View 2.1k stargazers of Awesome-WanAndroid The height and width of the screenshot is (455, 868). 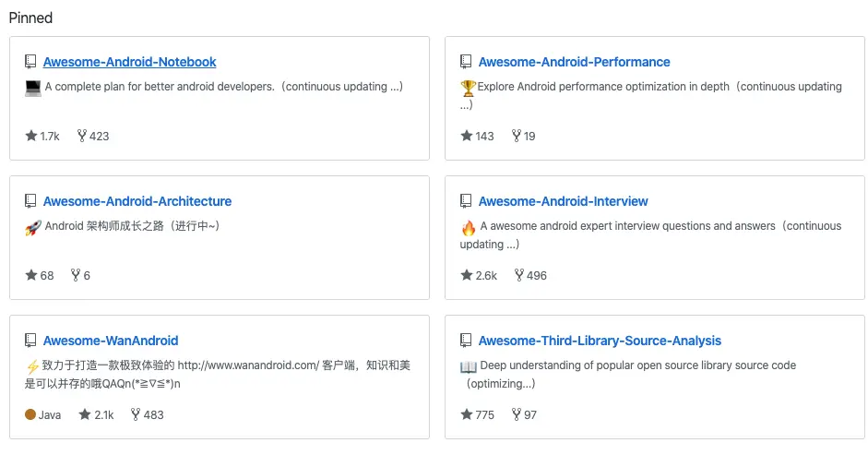pos(96,415)
